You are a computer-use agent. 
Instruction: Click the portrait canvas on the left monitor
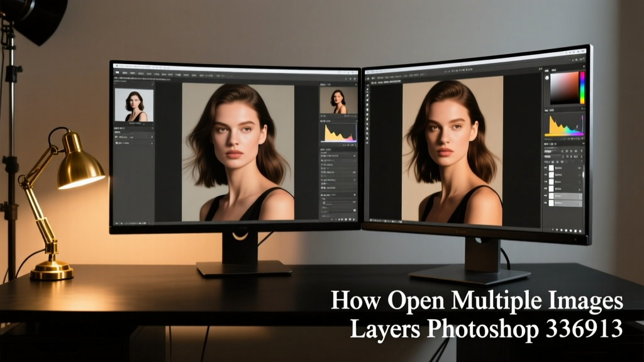point(238,152)
